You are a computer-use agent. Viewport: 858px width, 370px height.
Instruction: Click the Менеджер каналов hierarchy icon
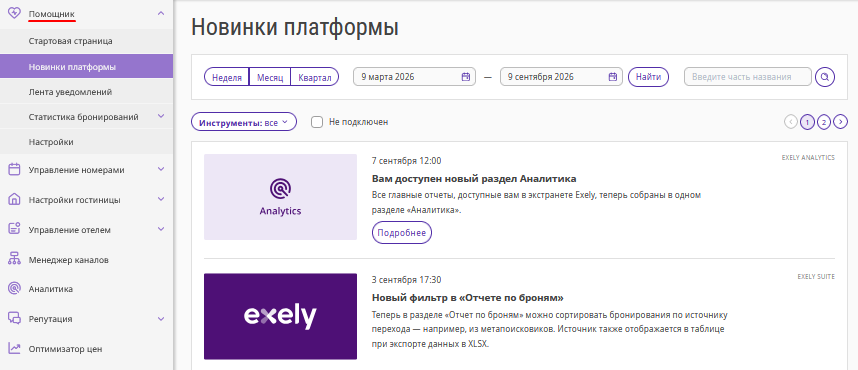point(15,259)
